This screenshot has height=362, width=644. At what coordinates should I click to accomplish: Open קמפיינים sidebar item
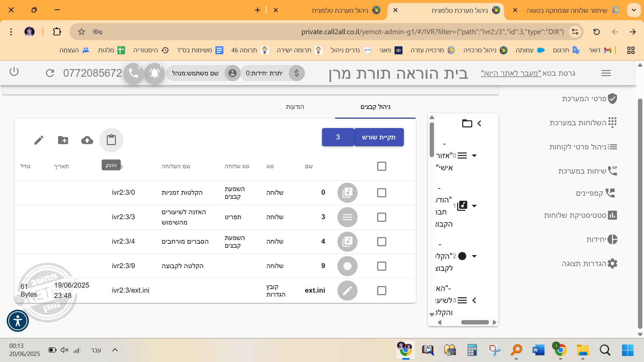(596, 193)
